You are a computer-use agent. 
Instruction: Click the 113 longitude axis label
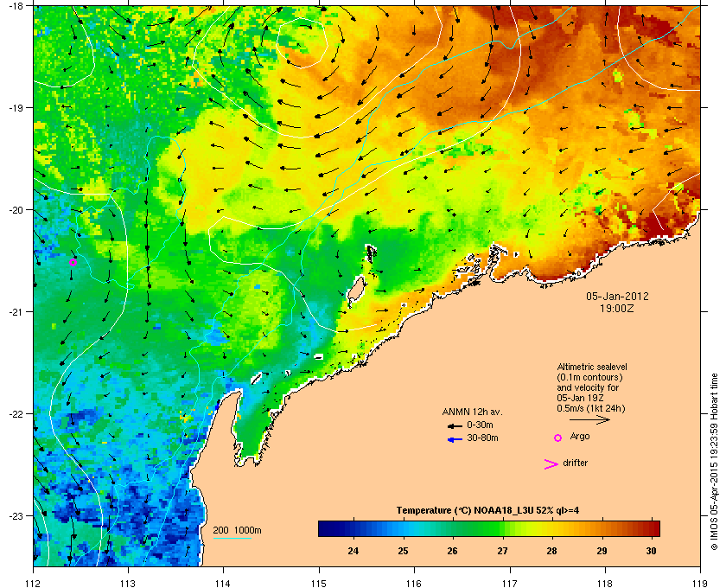pos(128,583)
